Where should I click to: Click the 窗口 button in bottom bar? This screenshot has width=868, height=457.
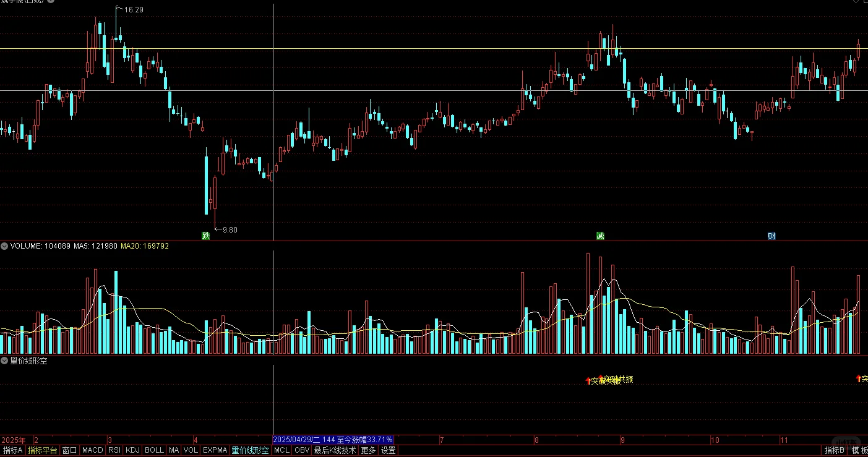(x=70, y=451)
